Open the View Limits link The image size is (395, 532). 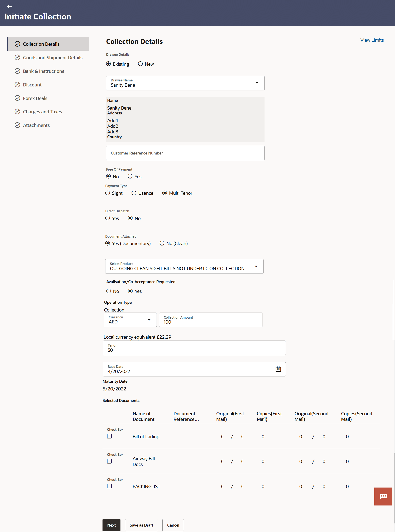(372, 40)
